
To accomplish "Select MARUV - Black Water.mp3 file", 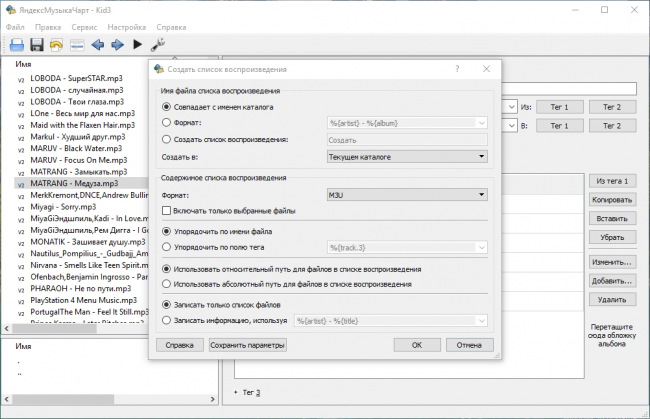I will click(76, 148).
